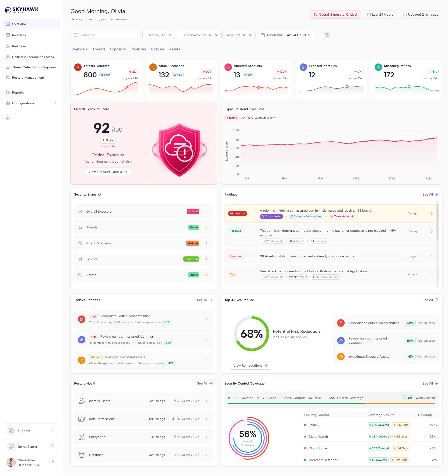Click the 68% Potential Risk Reduction ring
Screen dimensions: 448x476
click(x=252, y=334)
